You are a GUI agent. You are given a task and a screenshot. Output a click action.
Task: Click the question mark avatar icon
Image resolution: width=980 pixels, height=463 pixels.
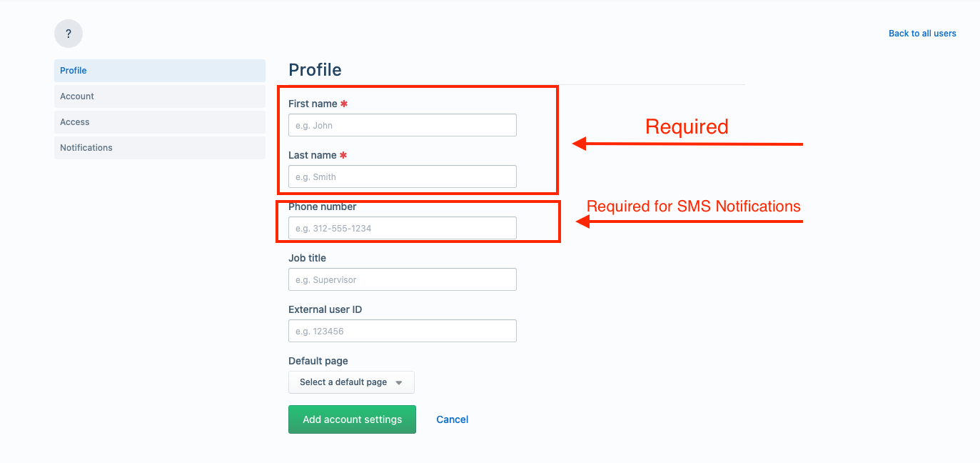(69, 34)
